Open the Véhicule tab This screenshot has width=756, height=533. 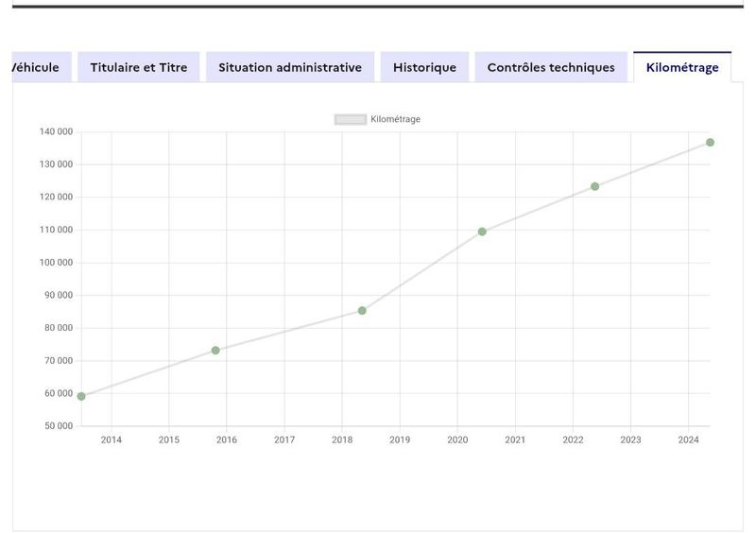point(42,67)
